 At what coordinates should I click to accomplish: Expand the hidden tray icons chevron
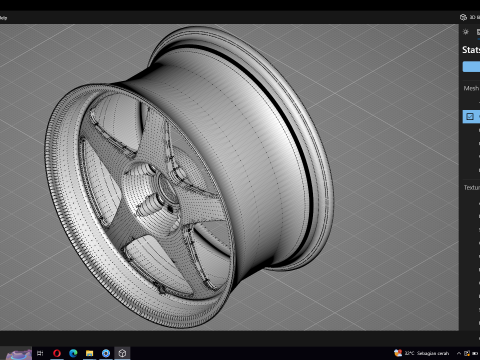pyautogui.click(x=459, y=353)
